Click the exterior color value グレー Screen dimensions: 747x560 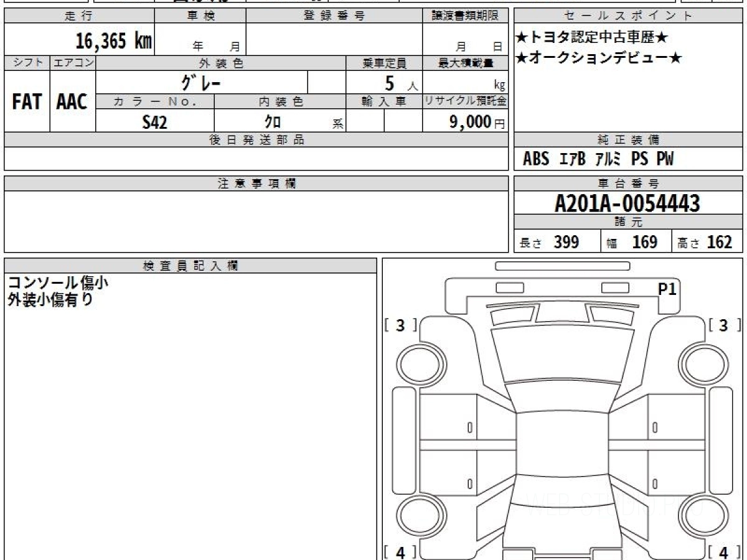click(x=201, y=82)
